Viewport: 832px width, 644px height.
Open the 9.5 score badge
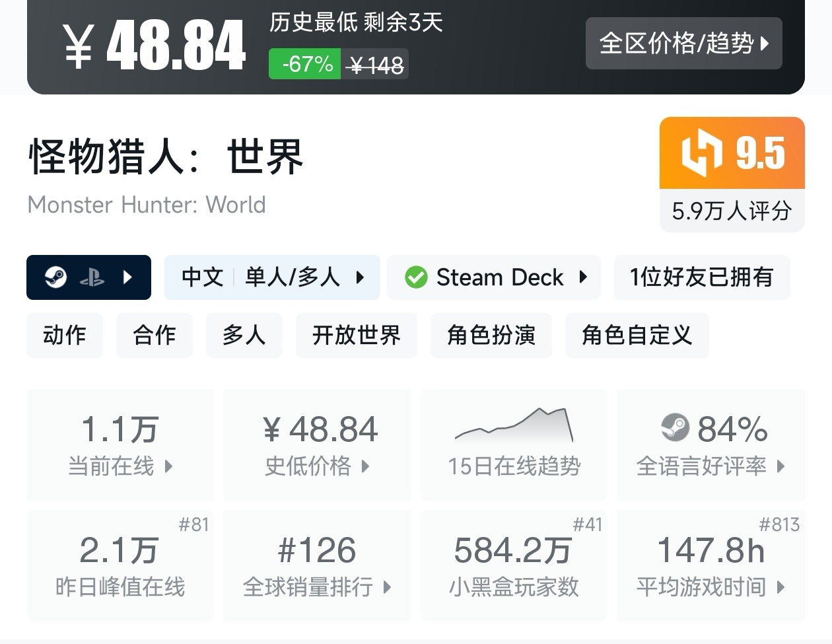tap(732, 153)
